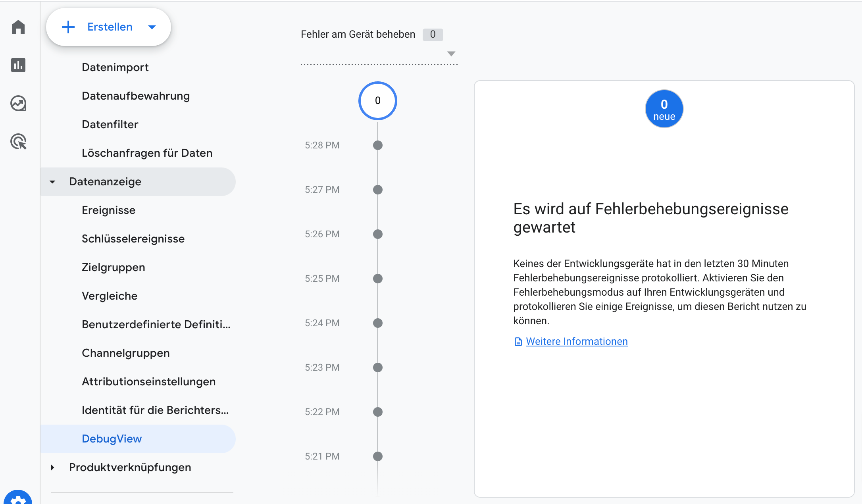The height and width of the screenshot is (504, 862).
Task: Open the DebugView menu item
Action: [112, 439]
